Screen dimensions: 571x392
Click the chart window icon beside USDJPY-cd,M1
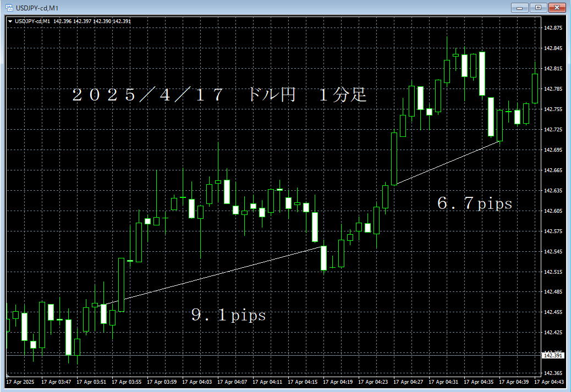pyautogui.click(x=9, y=8)
